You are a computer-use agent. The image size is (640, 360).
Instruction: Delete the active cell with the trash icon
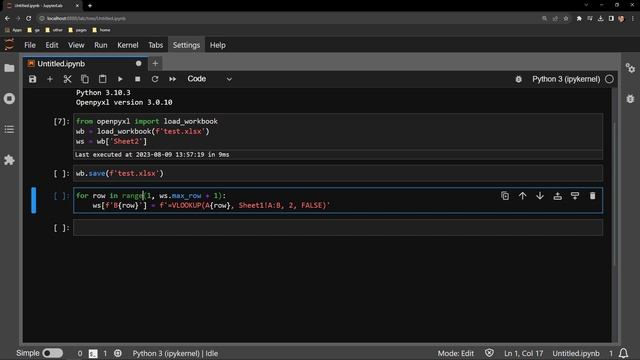[593, 196]
